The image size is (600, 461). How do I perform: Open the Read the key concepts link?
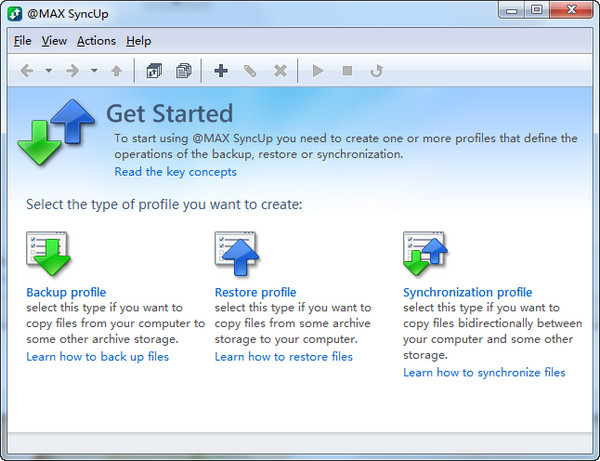[x=175, y=172]
